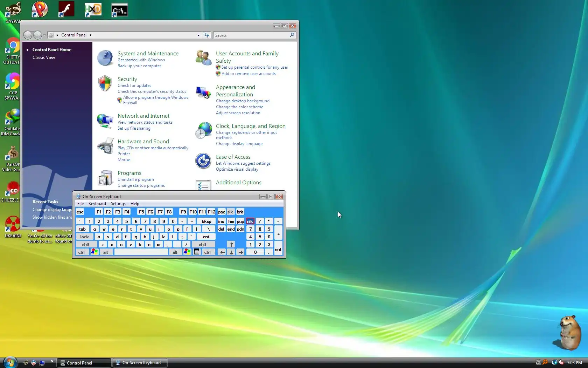This screenshot has width=588, height=368.
Task: Click the tab key on the keyboard
Action: coord(83,229)
